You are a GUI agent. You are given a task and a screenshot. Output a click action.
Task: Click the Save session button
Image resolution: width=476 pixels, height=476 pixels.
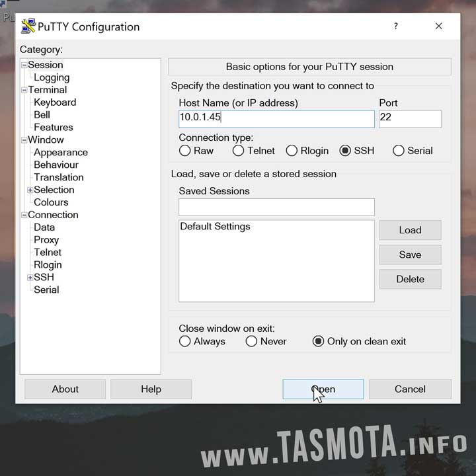[410, 255]
